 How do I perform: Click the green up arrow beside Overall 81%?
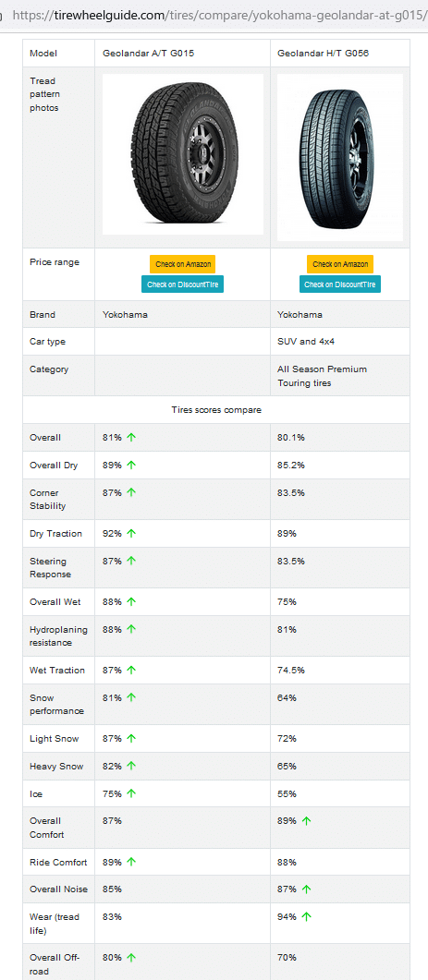coord(131,438)
